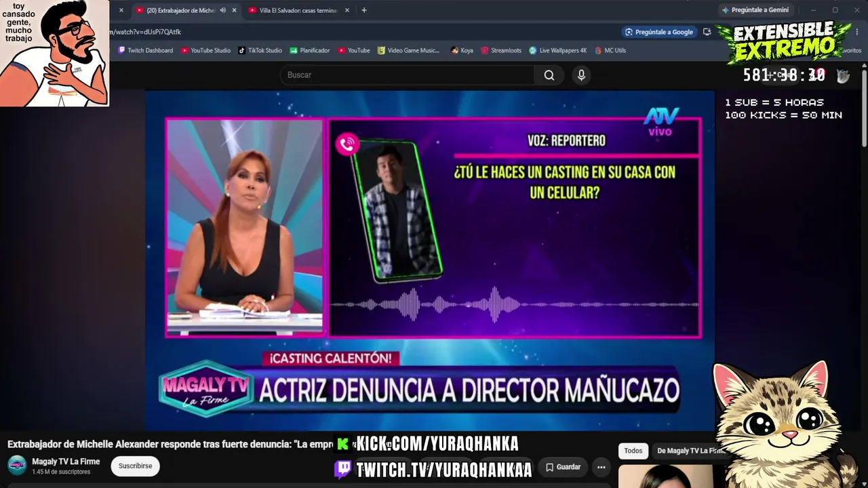Open the YouTube bookmark
Viewport: 868px width, 488px height.
353,50
